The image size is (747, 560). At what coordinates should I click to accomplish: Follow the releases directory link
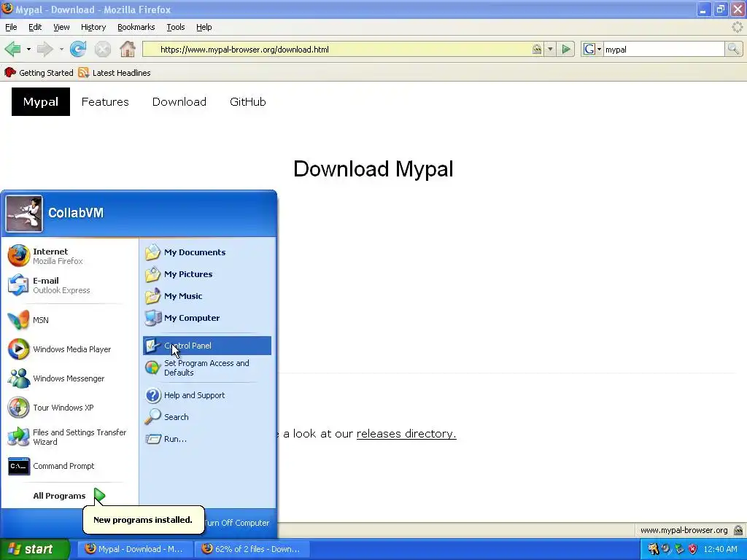coord(406,434)
